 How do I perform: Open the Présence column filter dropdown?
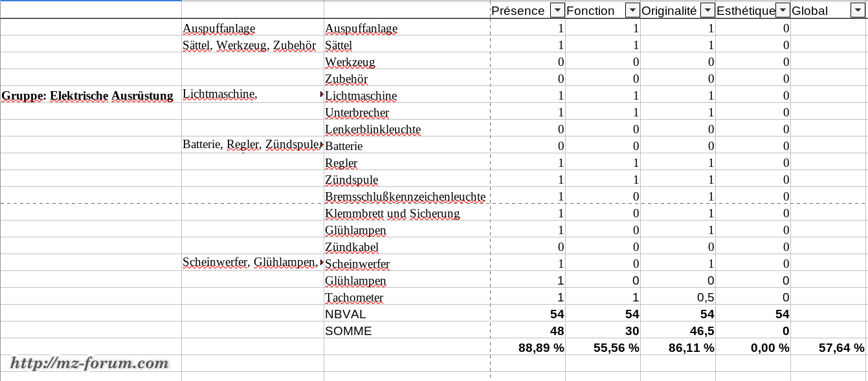tap(557, 10)
